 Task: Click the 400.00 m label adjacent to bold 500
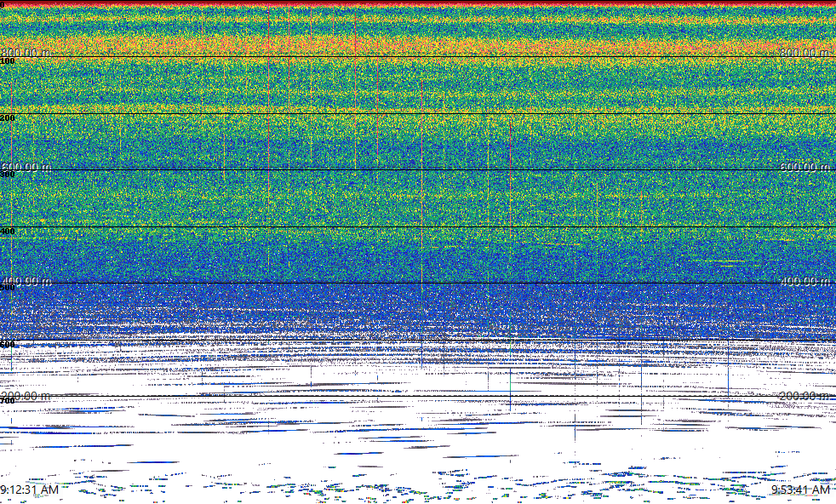click(x=26, y=281)
